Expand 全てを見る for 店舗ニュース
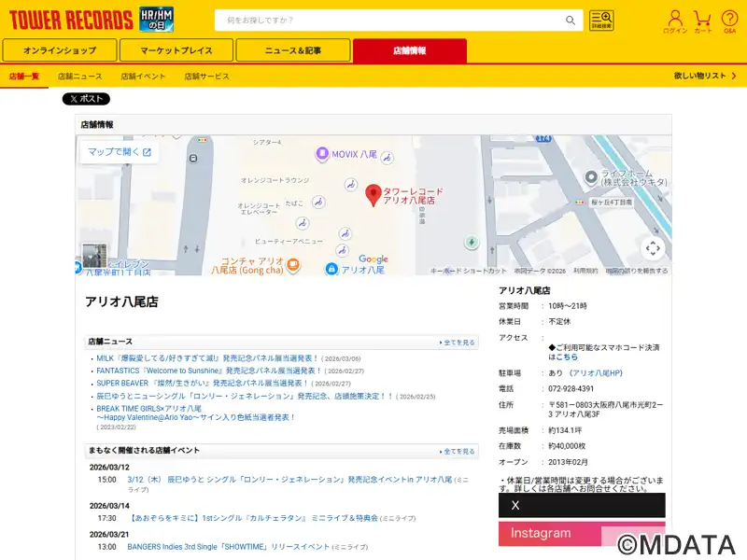This screenshot has width=747, height=560. click(x=458, y=343)
